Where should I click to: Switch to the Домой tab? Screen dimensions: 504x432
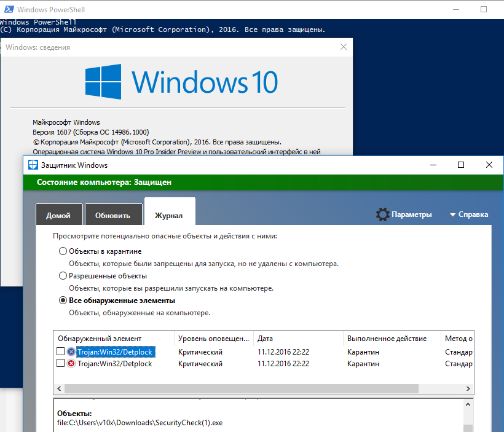tap(59, 214)
